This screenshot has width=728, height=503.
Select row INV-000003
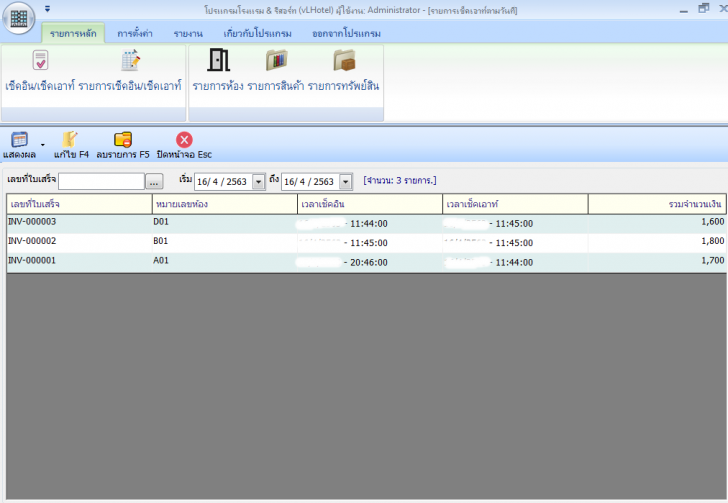(366, 223)
